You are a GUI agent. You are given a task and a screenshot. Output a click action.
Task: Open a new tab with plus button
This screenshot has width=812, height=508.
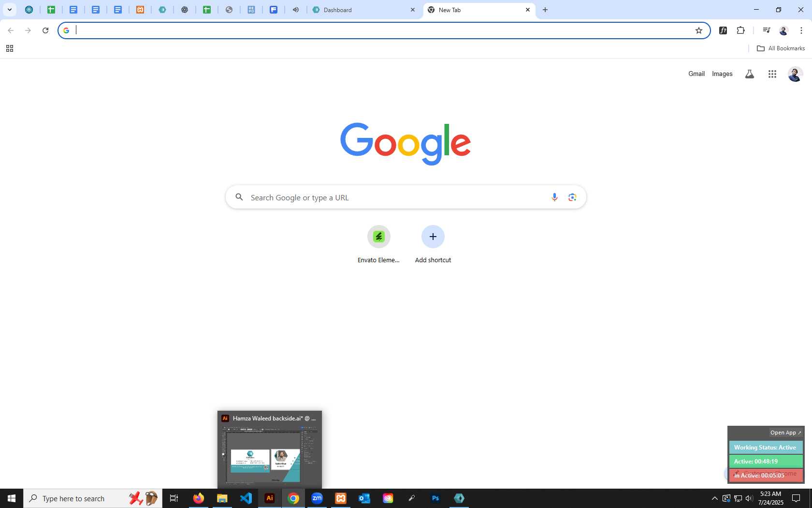[x=545, y=10]
